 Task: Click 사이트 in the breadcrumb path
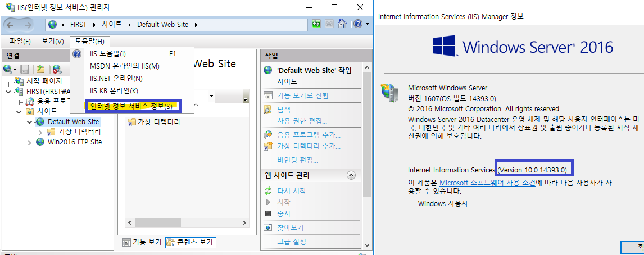point(112,25)
